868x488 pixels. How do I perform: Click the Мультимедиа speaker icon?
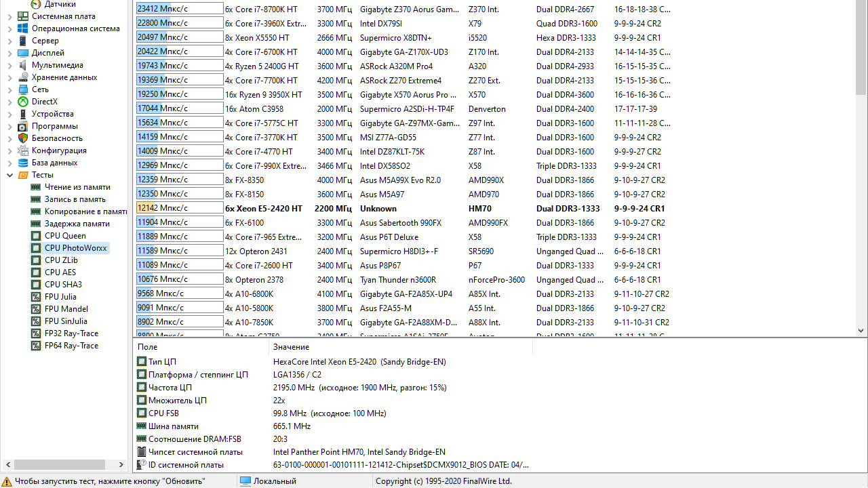tap(23, 65)
